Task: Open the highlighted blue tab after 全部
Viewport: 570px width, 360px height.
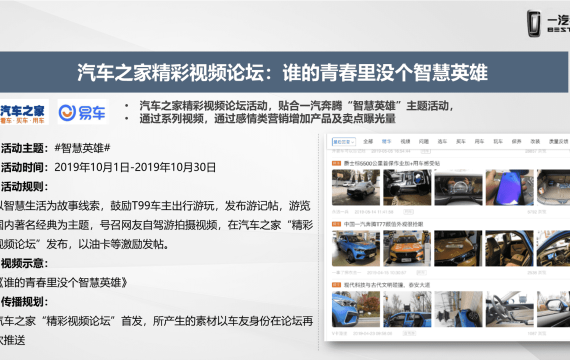Action: coord(386,141)
